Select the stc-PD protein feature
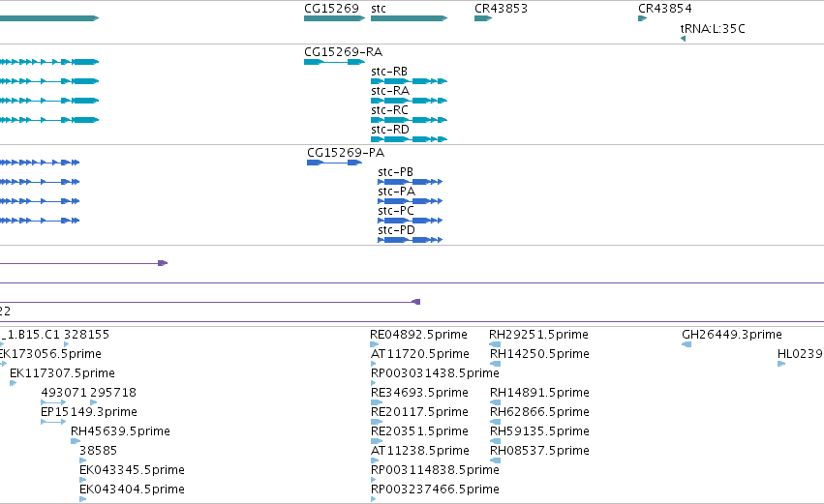The width and height of the screenshot is (824, 504). coord(410,241)
